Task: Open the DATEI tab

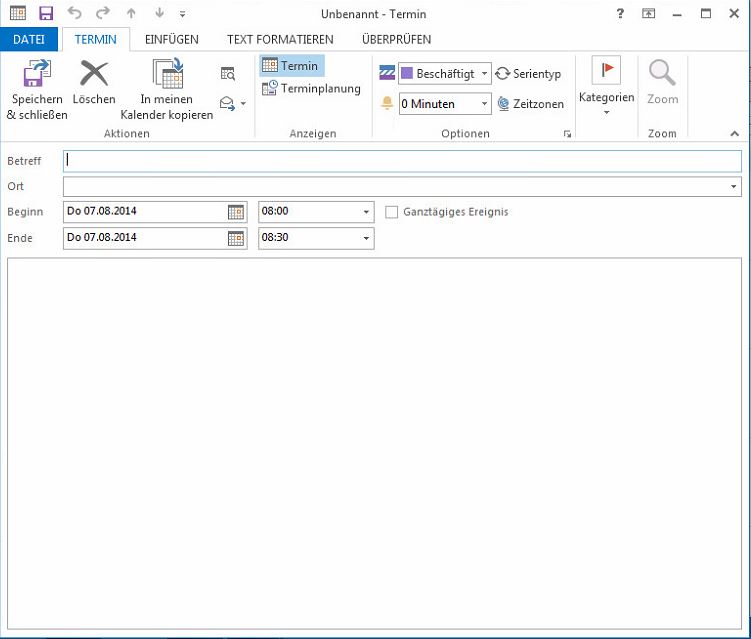Action: tap(29, 39)
